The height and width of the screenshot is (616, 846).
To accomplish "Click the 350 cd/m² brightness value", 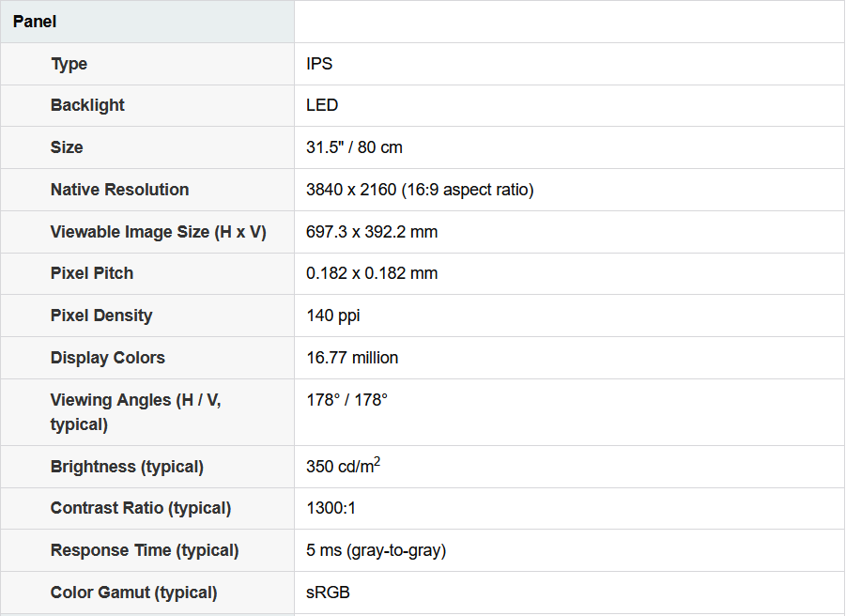I will (x=343, y=466).
